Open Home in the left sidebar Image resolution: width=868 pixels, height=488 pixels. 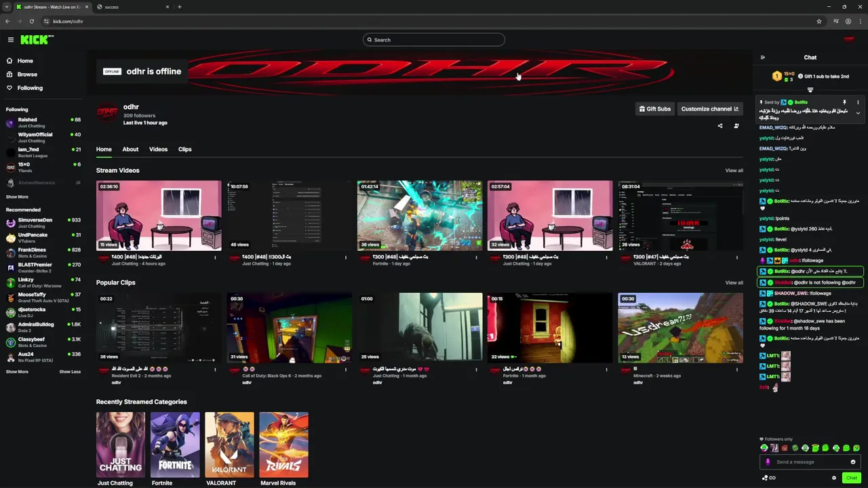coord(20,61)
